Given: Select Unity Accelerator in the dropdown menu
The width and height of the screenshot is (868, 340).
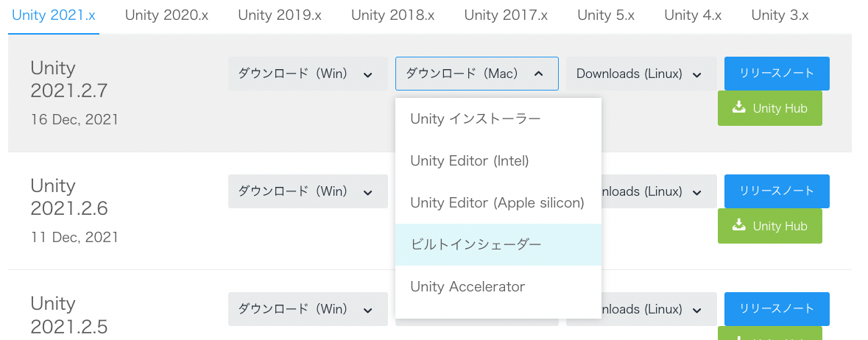Looking at the screenshot, I should point(498,287).
